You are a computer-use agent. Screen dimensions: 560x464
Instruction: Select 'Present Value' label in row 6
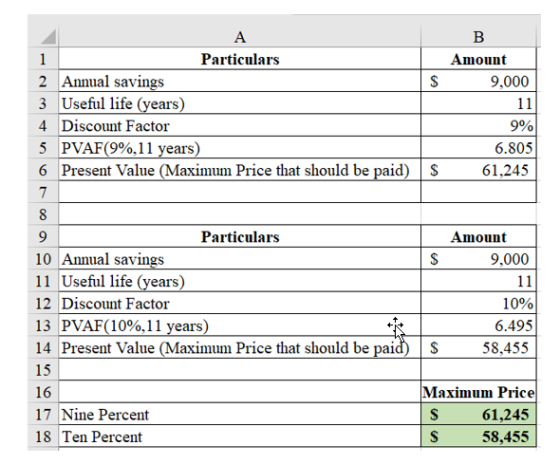click(x=240, y=170)
